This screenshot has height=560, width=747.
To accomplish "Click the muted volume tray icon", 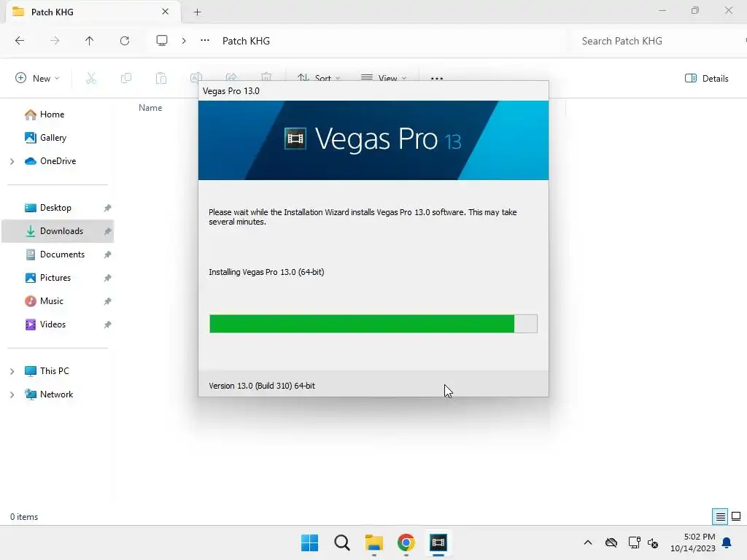I will point(653,542).
